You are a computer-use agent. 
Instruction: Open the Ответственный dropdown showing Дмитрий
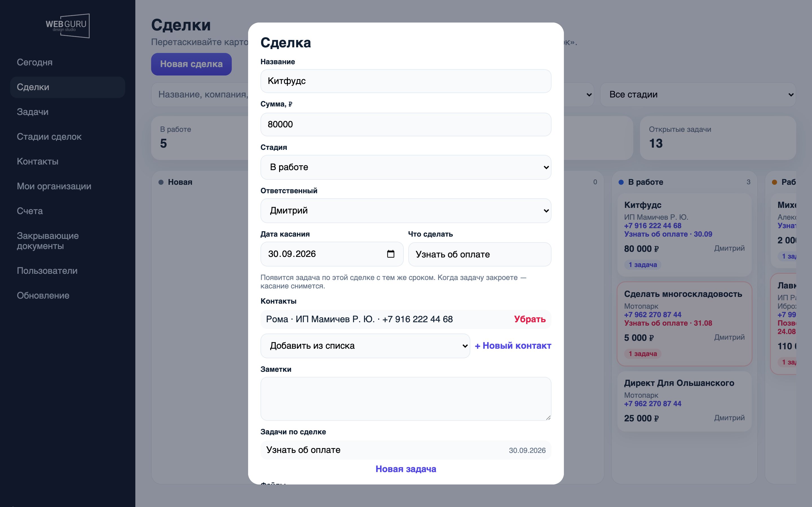click(x=406, y=211)
